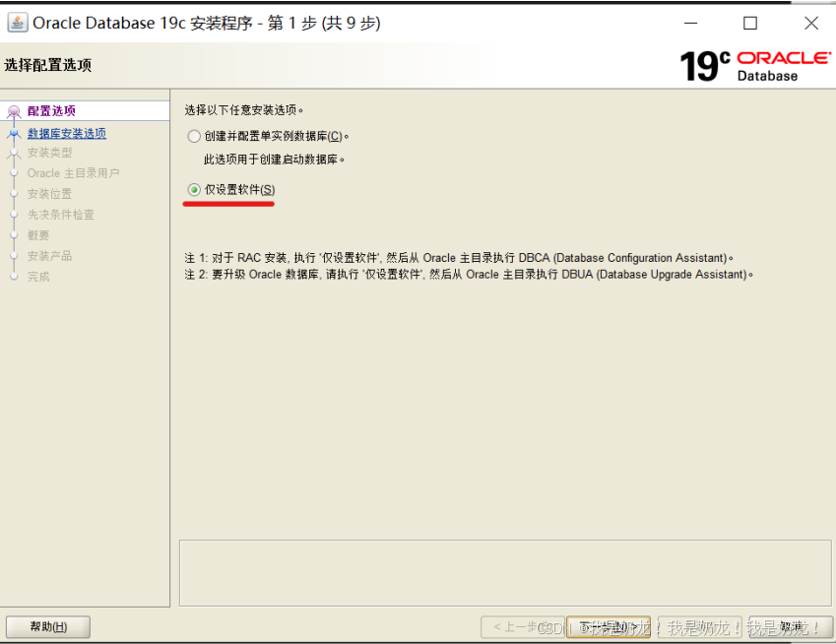Maximize the Oracle installer window

(x=750, y=23)
